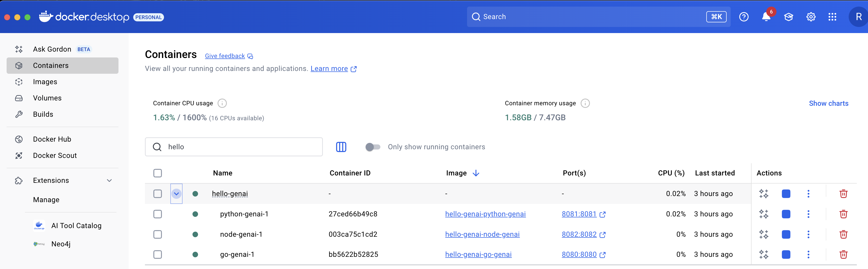Check the python-genai-1 row checkbox
Image resolution: width=868 pixels, height=269 pixels.
point(157,214)
